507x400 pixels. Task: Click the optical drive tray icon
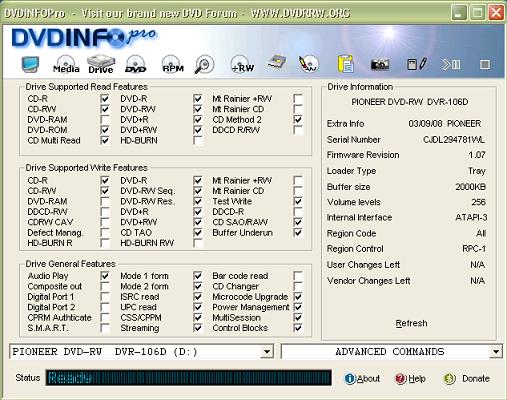click(x=277, y=63)
